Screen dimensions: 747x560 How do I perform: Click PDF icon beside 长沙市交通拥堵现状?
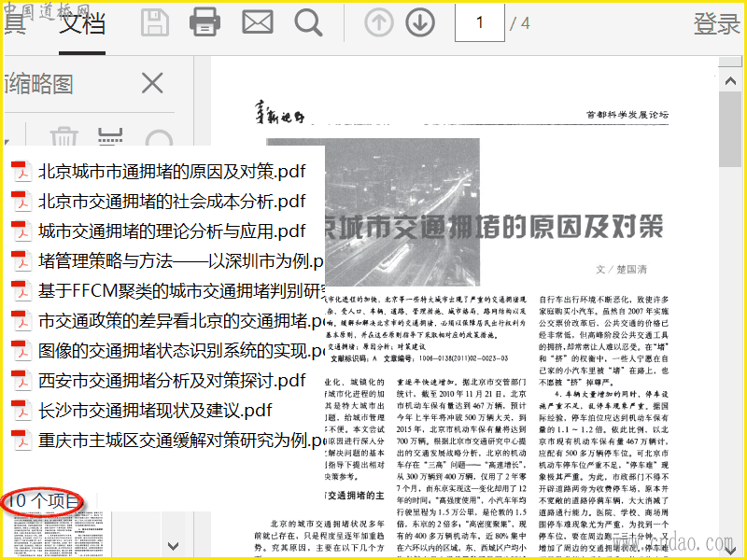pyautogui.click(x=21, y=411)
